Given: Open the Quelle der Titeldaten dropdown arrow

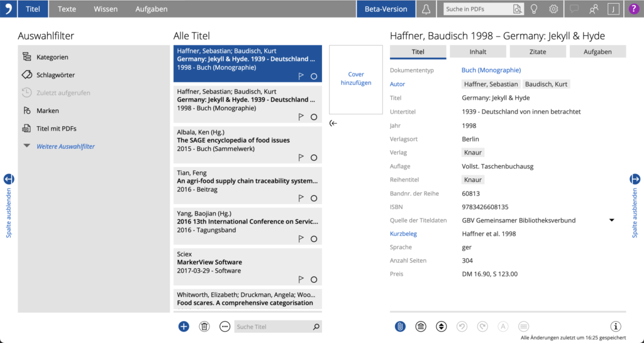Looking at the screenshot, I should (611, 220).
